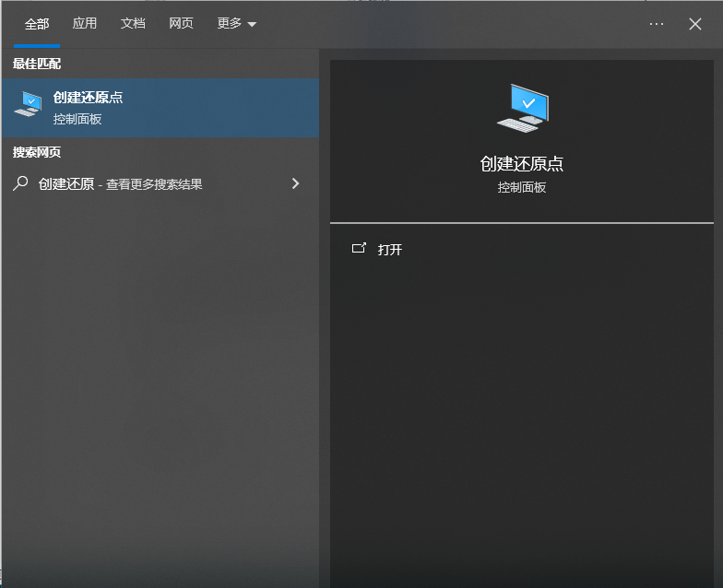Click the large computer icon in preview pane
This screenshot has height=588, width=723.
coord(523,109)
